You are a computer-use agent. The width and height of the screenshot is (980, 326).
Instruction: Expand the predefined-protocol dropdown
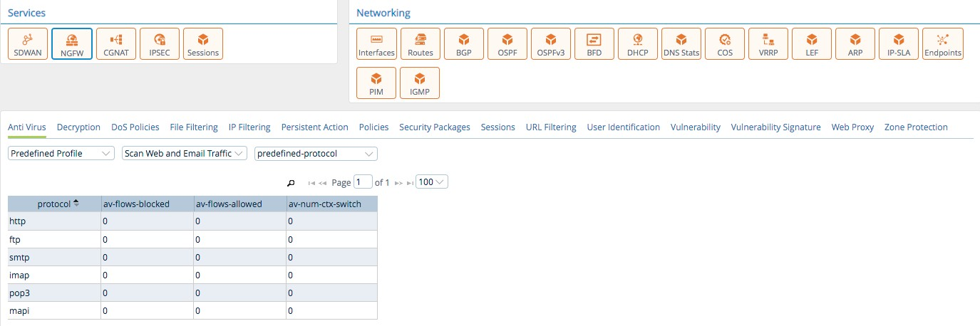pos(316,154)
